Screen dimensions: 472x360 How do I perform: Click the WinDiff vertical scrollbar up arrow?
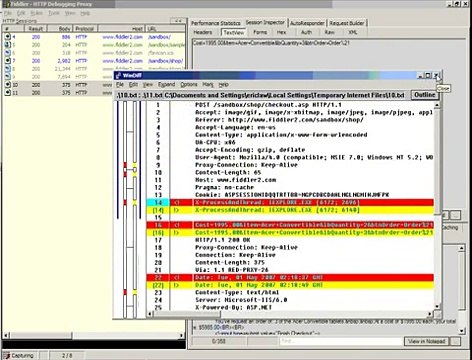(436, 105)
